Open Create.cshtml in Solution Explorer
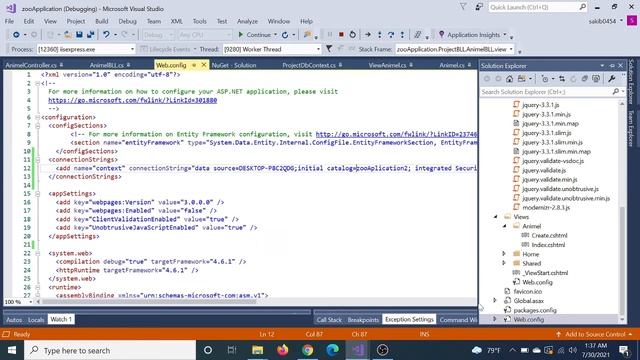Image resolution: width=640 pixels, height=360 pixels. tap(549, 236)
